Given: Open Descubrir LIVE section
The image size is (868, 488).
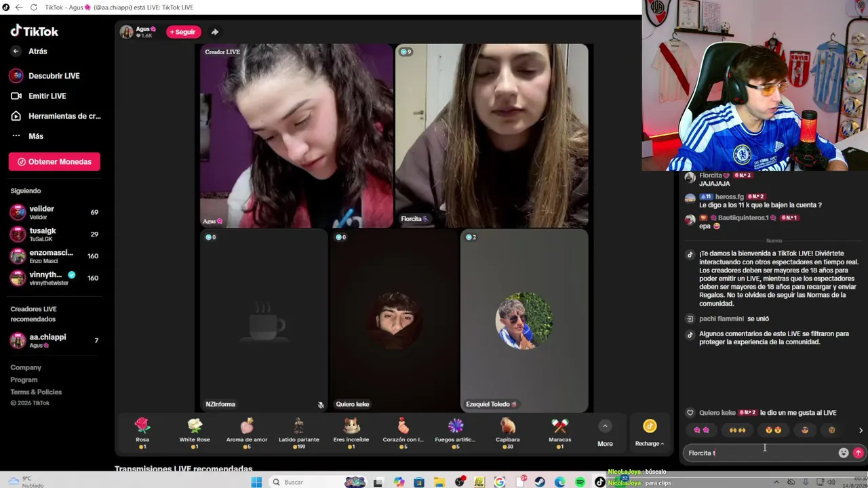Looking at the screenshot, I should (x=45, y=76).
